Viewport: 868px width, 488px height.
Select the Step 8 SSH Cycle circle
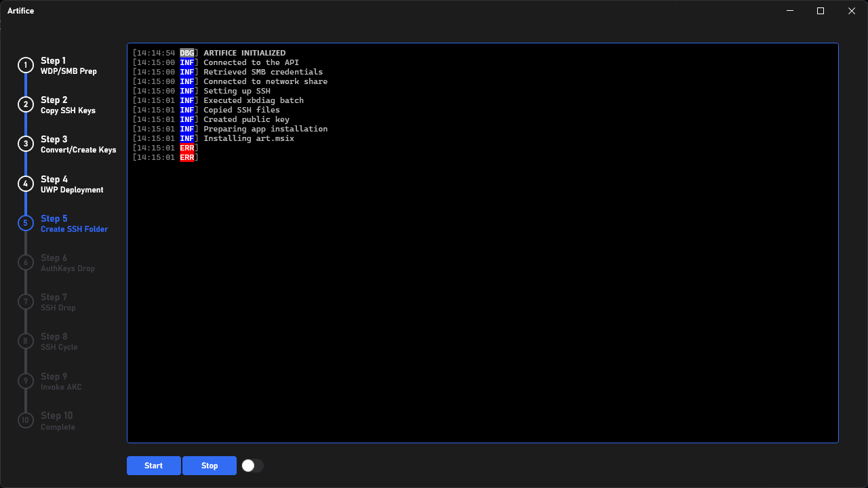(x=25, y=341)
